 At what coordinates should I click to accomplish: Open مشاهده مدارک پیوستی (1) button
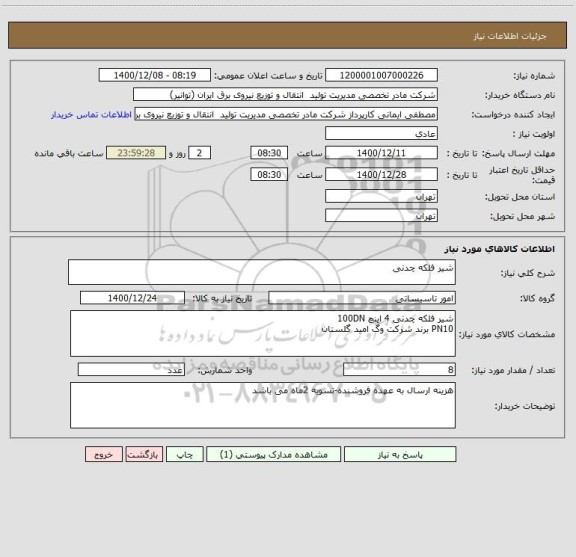(x=274, y=454)
